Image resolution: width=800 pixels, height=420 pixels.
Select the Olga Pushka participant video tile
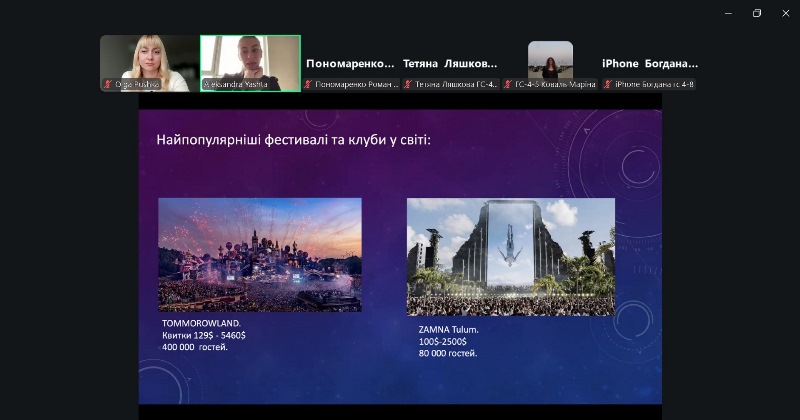click(149, 63)
